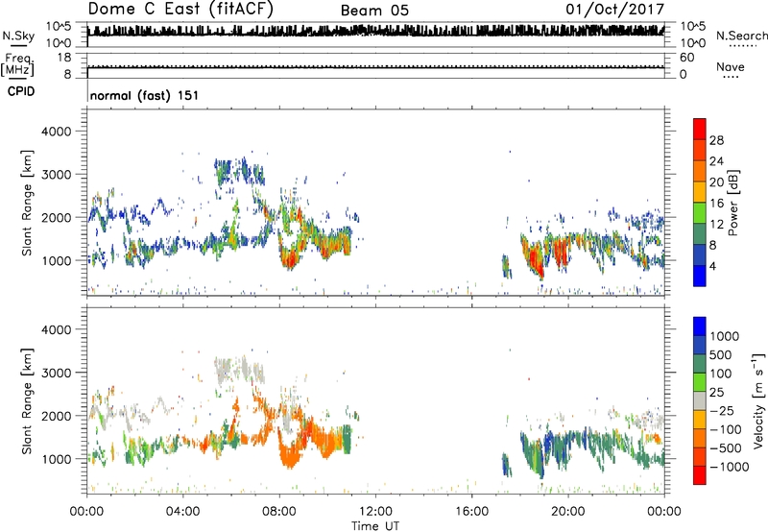768x532 pixels.
Task: Click the '3000' tick in the Power panel
Action: pyautogui.click(x=56, y=175)
